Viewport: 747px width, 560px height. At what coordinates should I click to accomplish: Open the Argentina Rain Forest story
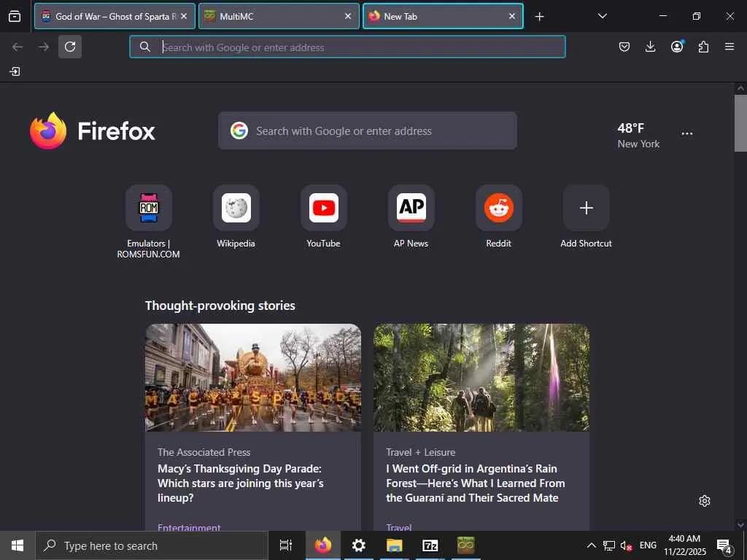coord(476,483)
